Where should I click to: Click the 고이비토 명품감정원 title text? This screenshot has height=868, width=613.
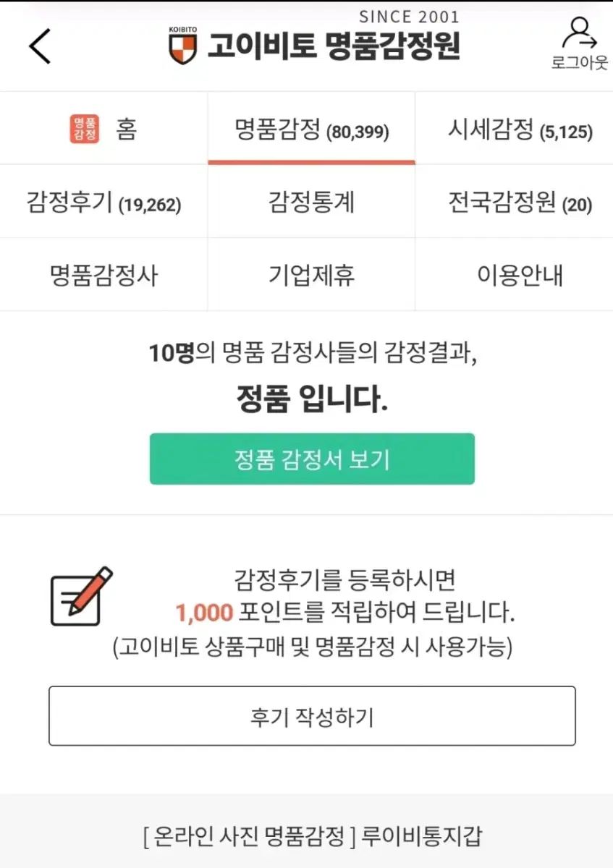[333, 46]
